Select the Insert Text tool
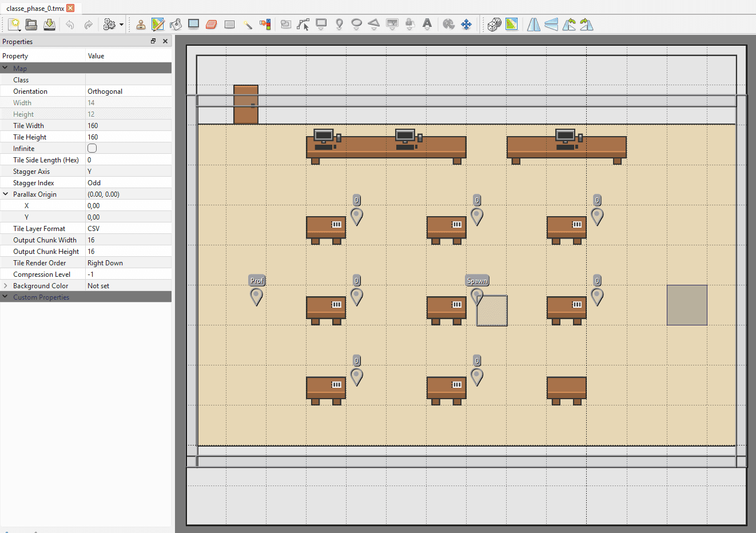The image size is (756, 533). (x=427, y=25)
